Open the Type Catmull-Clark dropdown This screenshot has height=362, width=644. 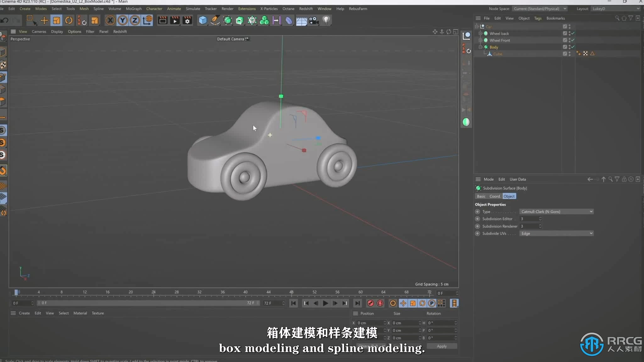tap(556, 211)
